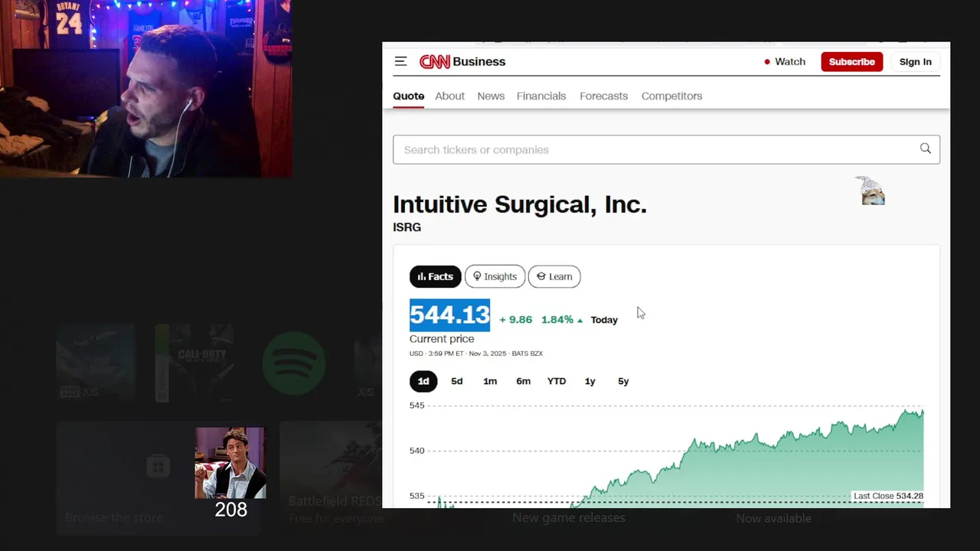This screenshot has width=980, height=551.
Task: Click the red Watch live dot
Action: [766, 62]
